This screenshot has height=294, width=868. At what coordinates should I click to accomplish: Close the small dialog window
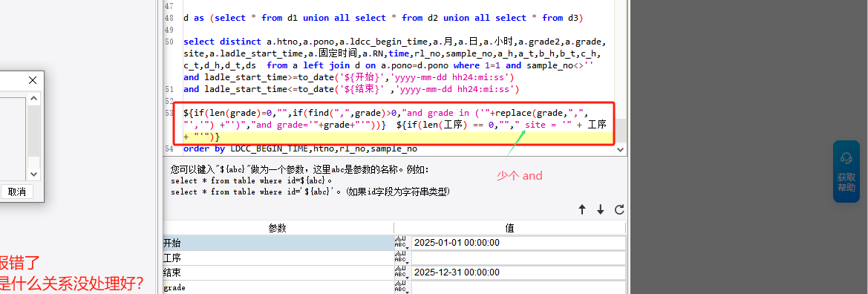[x=32, y=80]
